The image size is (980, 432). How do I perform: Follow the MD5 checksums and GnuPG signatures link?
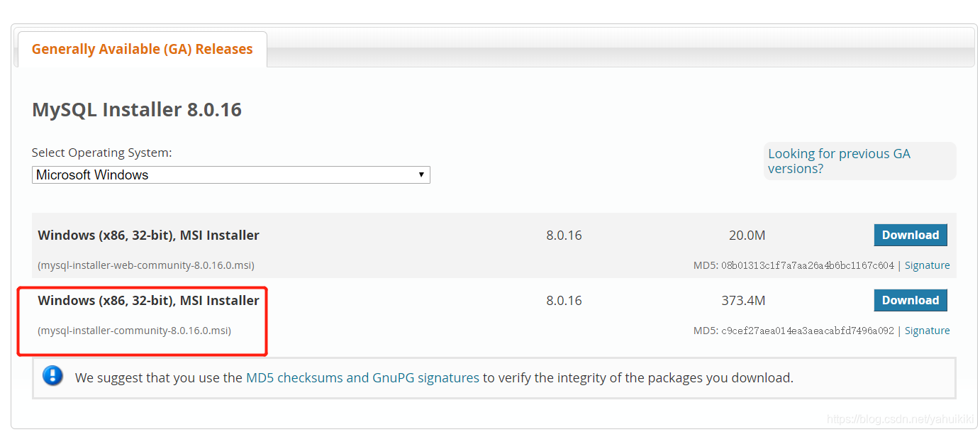click(x=362, y=378)
